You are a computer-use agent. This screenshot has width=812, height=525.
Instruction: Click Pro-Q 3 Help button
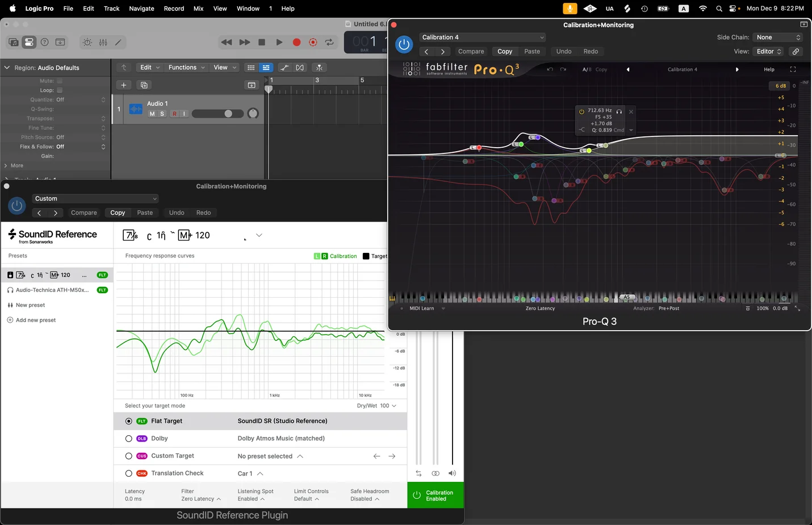(x=769, y=69)
